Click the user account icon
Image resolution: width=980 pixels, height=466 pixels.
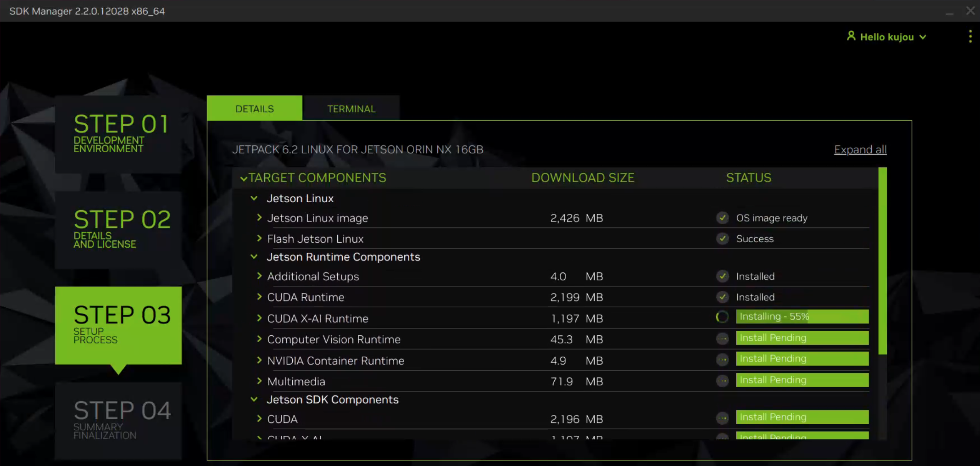point(851,36)
